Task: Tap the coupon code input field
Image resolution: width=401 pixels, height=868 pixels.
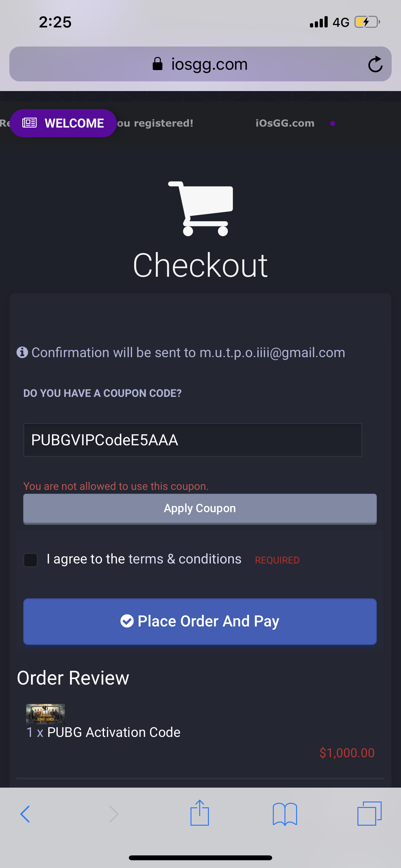Action: 192,440
